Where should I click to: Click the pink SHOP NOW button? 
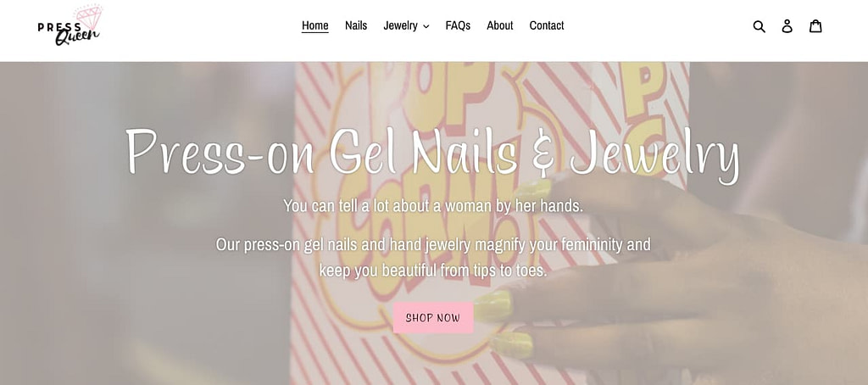(x=433, y=317)
